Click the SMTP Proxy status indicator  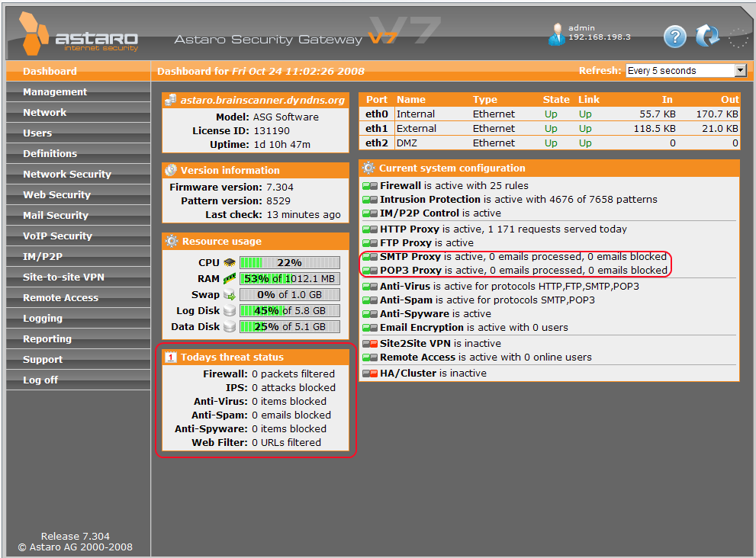[370, 257]
